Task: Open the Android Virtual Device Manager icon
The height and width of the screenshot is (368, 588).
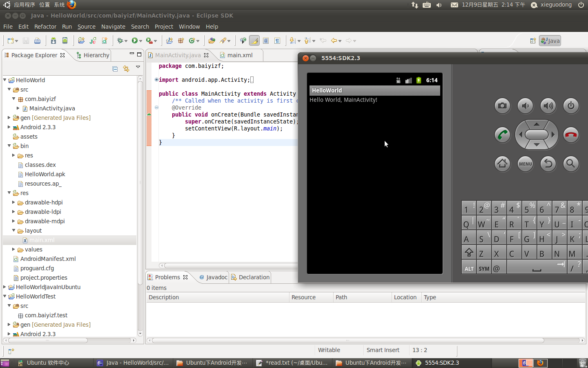Action: [65, 40]
